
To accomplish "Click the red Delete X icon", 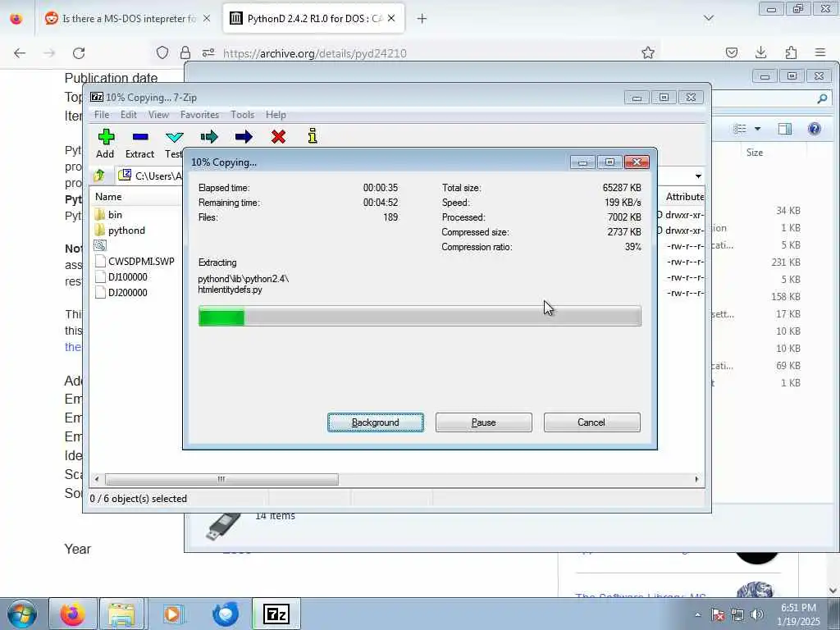I will point(278,137).
